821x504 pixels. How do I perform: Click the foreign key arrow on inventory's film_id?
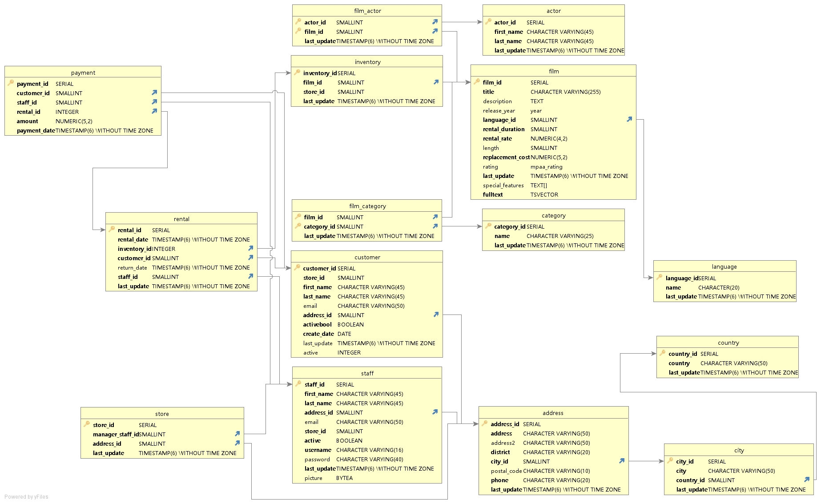(435, 82)
